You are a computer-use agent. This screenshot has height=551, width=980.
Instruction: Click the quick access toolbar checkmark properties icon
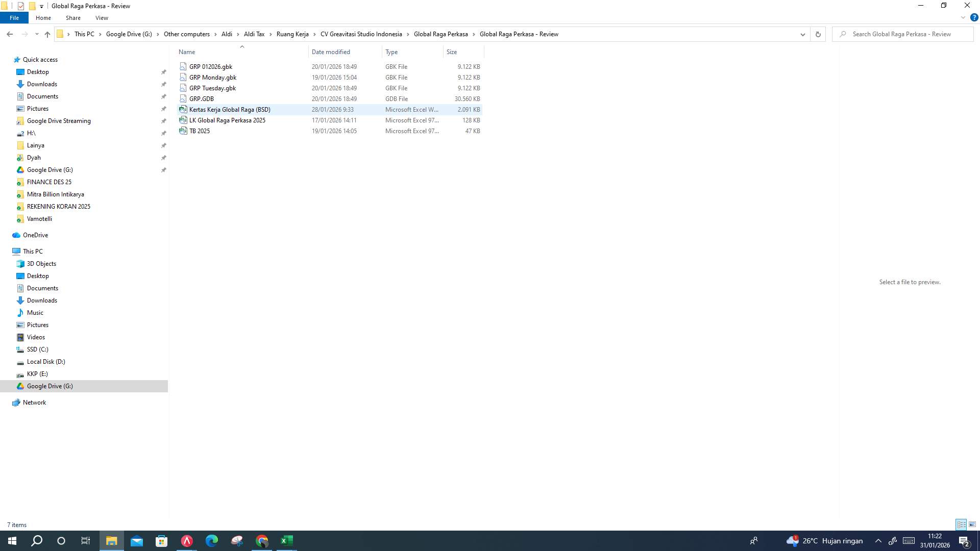20,6
